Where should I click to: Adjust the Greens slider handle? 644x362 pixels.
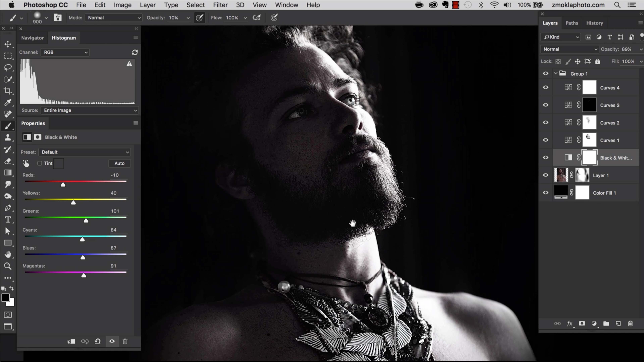tap(86, 221)
